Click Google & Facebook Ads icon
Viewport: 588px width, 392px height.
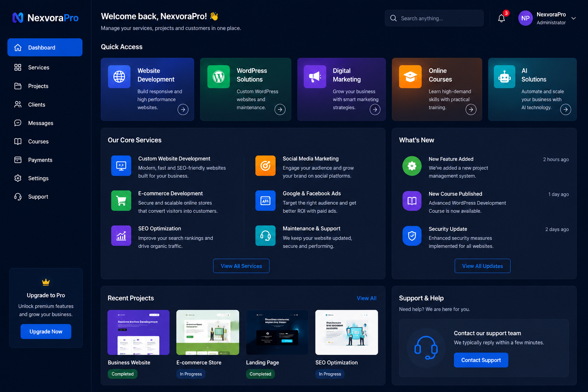pos(265,201)
